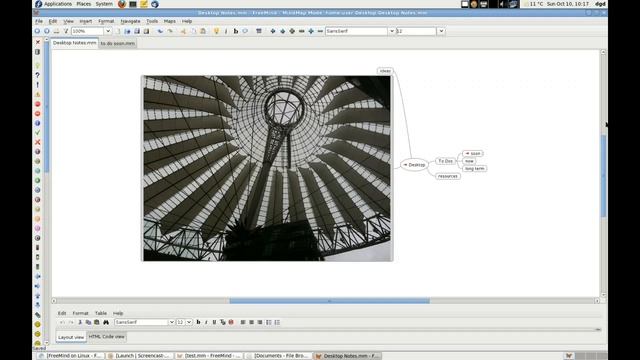640x360 pixels.
Task: Click the Save map icon in toolbar
Action: [137, 31]
